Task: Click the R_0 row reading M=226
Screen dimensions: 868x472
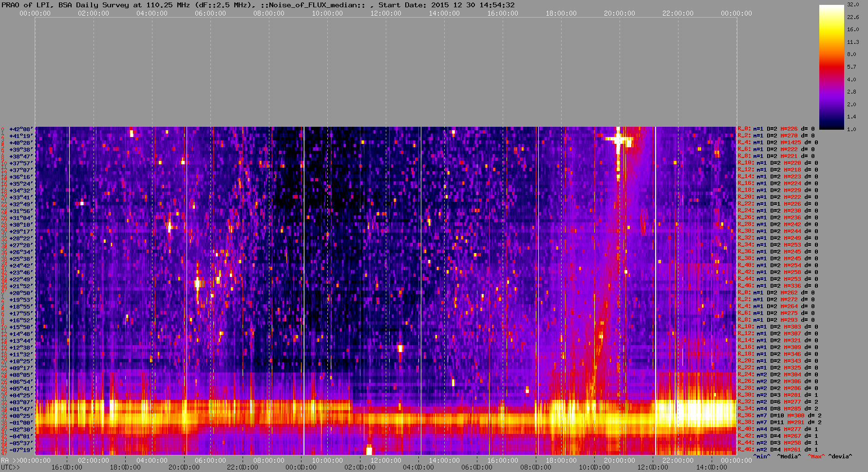Action: (x=776, y=129)
